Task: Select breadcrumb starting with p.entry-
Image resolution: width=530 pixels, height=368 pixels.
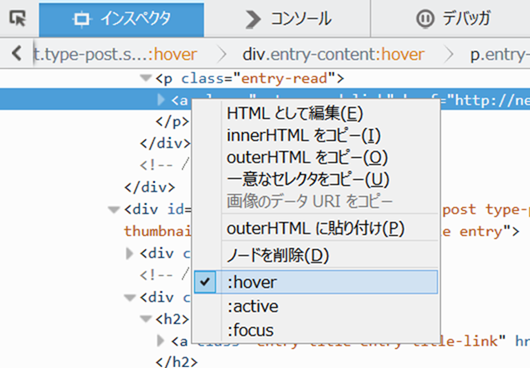Action: tap(500, 54)
